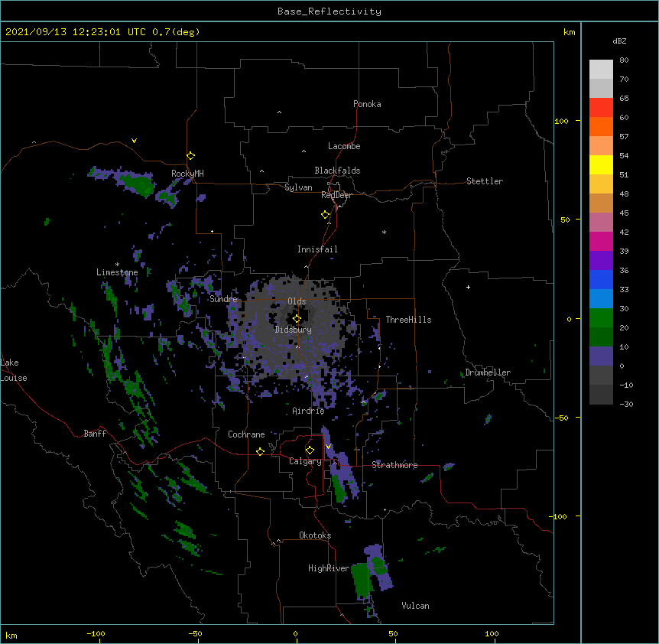Click the Limestone label
The height and width of the screenshot is (644, 659).
click(x=117, y=272)
